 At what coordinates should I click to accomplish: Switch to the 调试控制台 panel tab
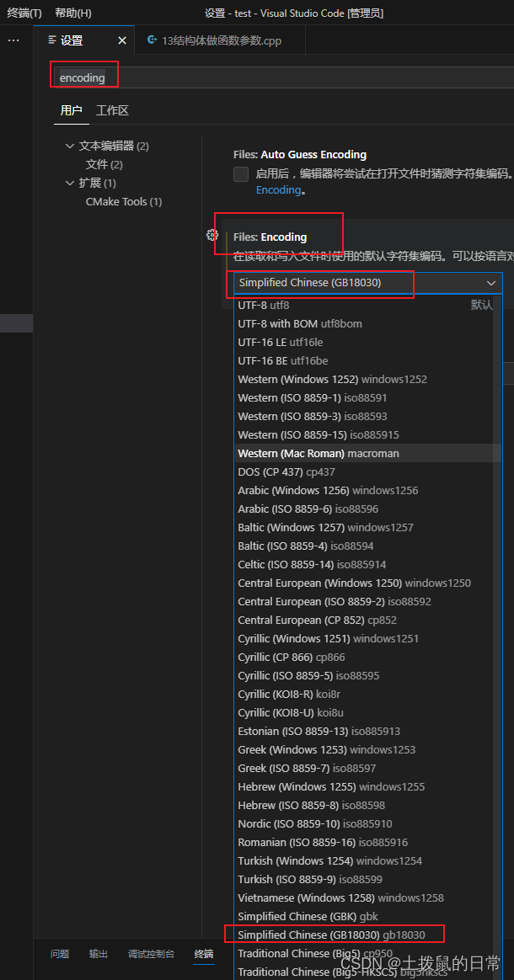[x=152, y=954]
